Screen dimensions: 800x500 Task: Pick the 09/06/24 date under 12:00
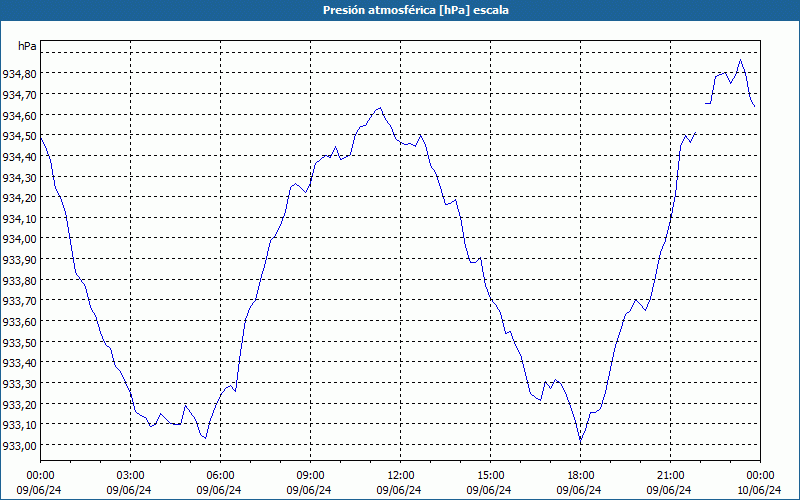pyautogui.click(x=399, y=490)
